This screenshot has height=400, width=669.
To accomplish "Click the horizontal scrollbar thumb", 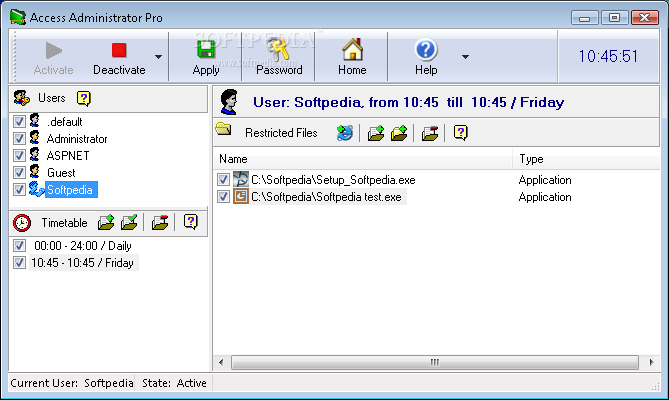I will [x=435, y=362].
